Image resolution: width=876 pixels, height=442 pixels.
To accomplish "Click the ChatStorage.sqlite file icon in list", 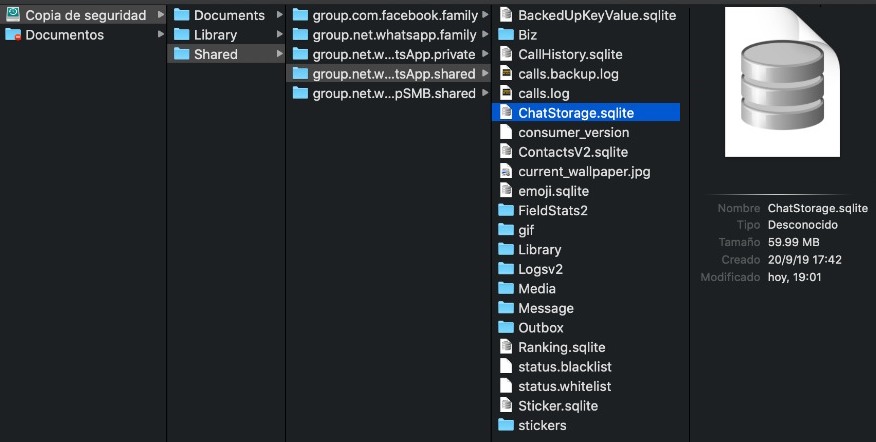I will click(506, 112).
